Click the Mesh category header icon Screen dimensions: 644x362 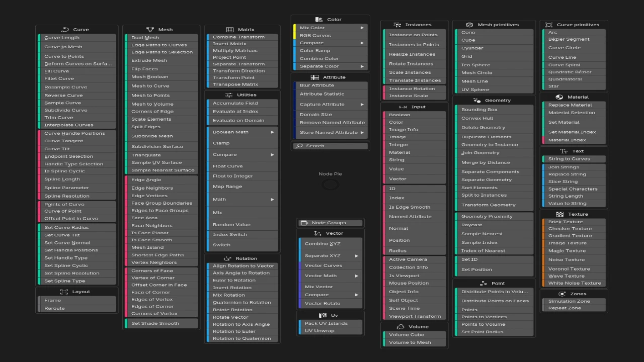(x=150, y=30)
